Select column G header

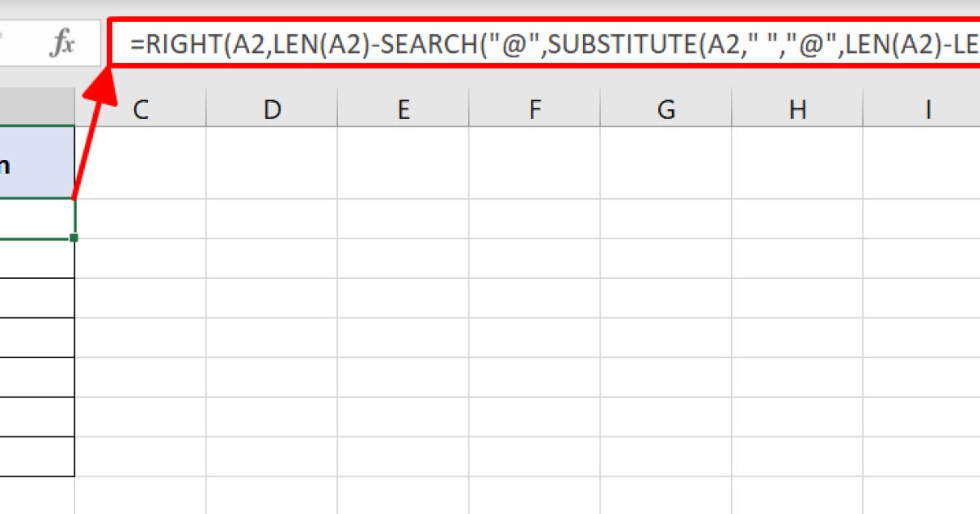[x=666, y=110]
